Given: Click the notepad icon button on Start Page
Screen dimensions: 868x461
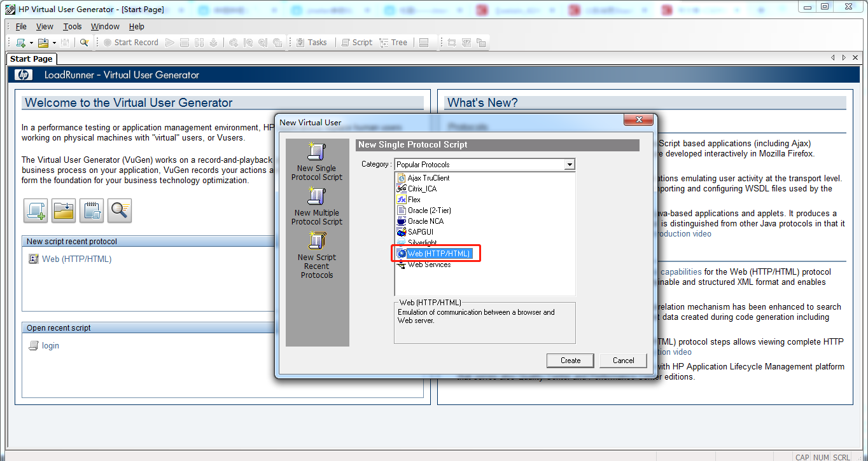Looking at the screenshot, I should 92,210.
